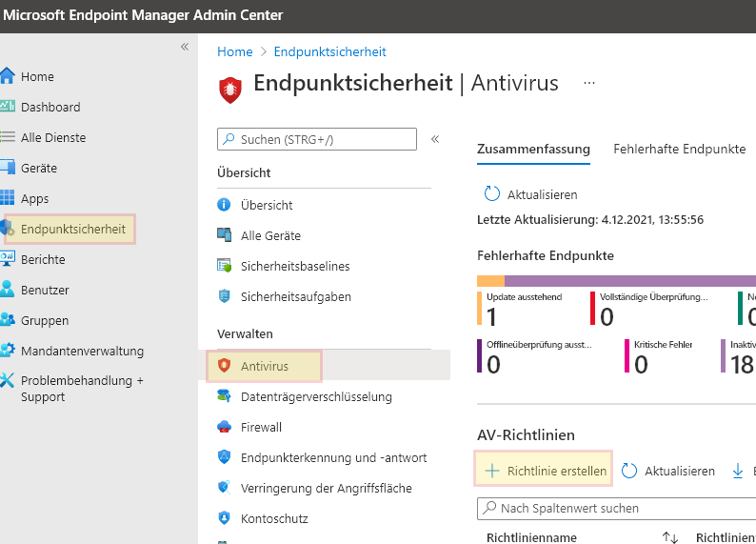
Task: Switch to Fehlerhafte Endpunkte tab
Action: tap(679, 149)
